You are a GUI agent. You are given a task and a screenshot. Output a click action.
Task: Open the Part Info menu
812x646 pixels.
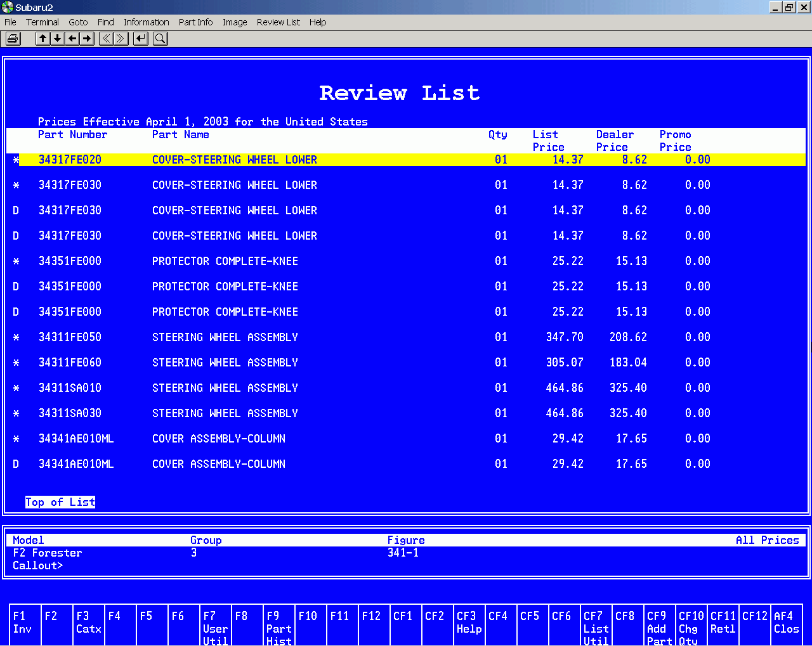pyautogui.click(x=195, y=22)
